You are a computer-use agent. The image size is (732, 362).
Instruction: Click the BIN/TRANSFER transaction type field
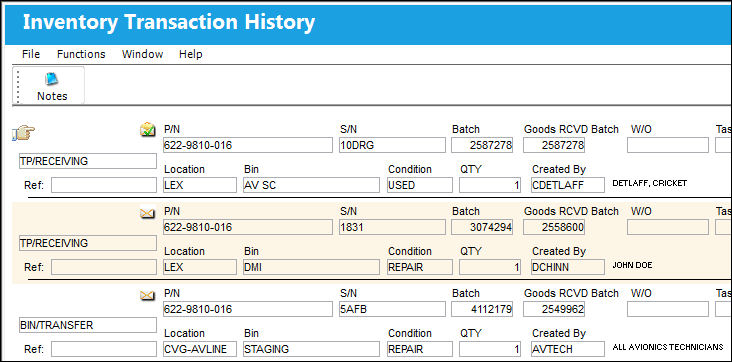pos(88,325)
